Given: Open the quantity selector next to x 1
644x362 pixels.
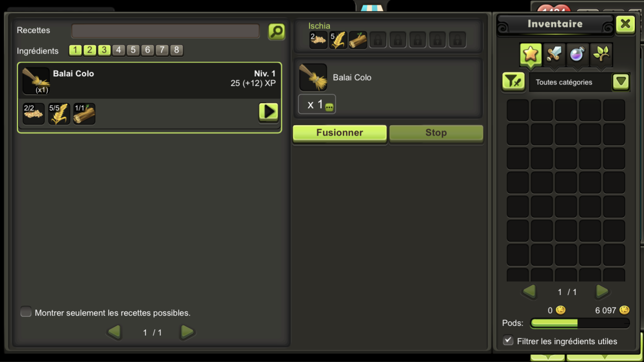Looking at the screenshot, I should tap(329, 107).
